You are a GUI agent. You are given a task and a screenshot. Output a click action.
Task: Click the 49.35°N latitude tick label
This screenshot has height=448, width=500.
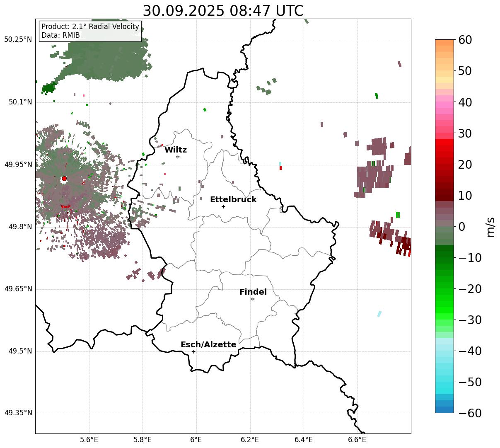click(x=18, y=413)
